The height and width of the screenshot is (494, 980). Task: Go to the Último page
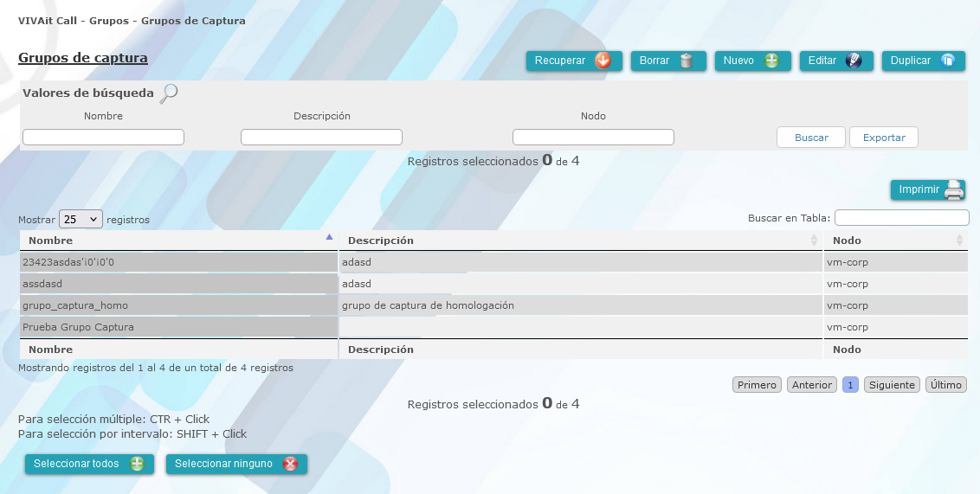click(946, 385)
